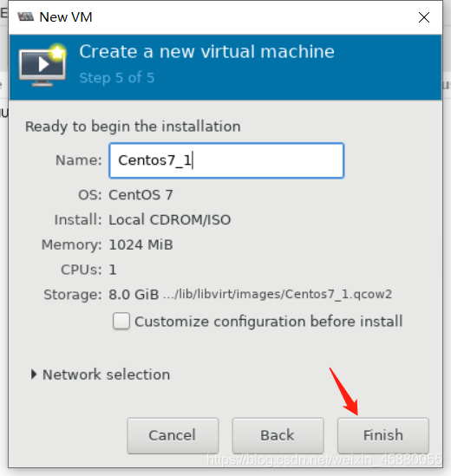Click the 'Step 5 of 5' text
Viewport: 451px width, 476px height.
pyautogui.click(x=116, y=78)
